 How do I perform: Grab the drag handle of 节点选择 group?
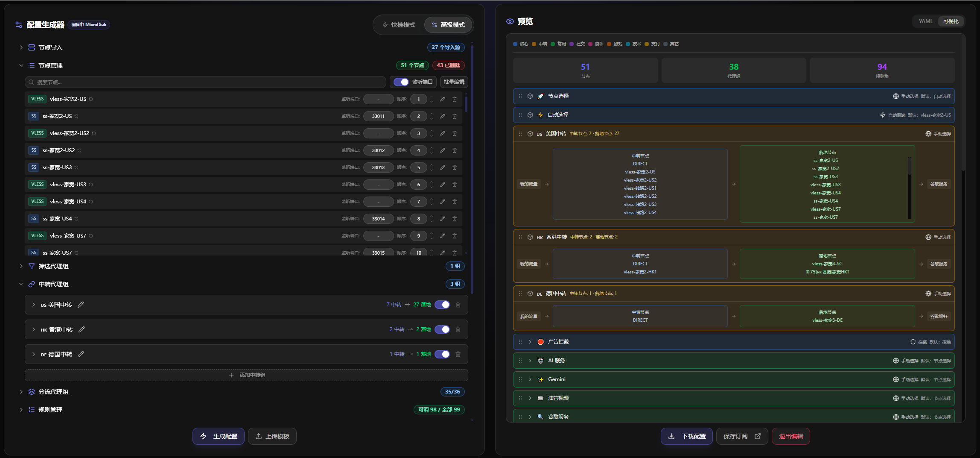tap(520, 96)
